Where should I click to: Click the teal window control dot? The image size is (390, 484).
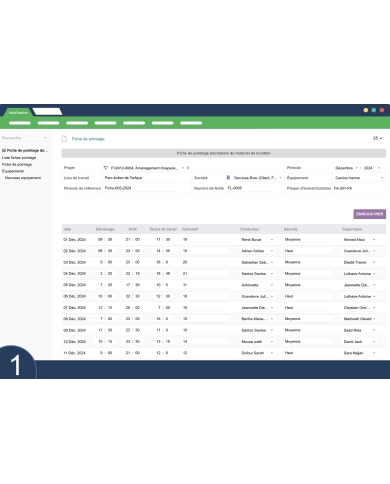coord(374,110)
